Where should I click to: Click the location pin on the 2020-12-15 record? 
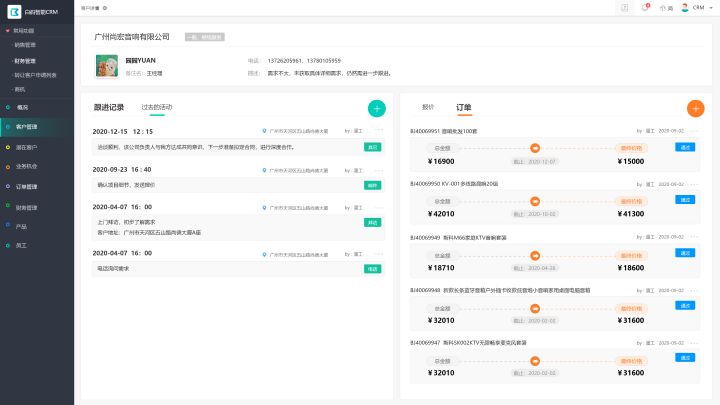(264, 131)
